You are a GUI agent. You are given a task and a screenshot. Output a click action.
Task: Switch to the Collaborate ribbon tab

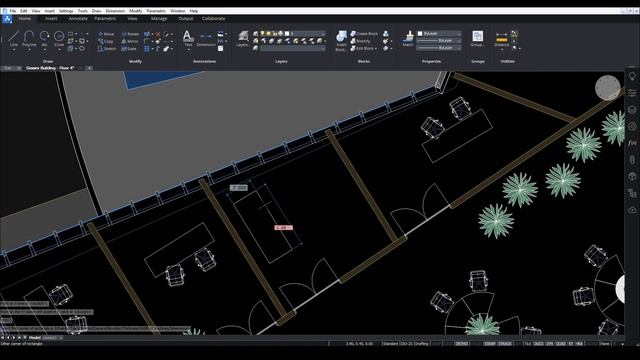[x=213, y=19]
